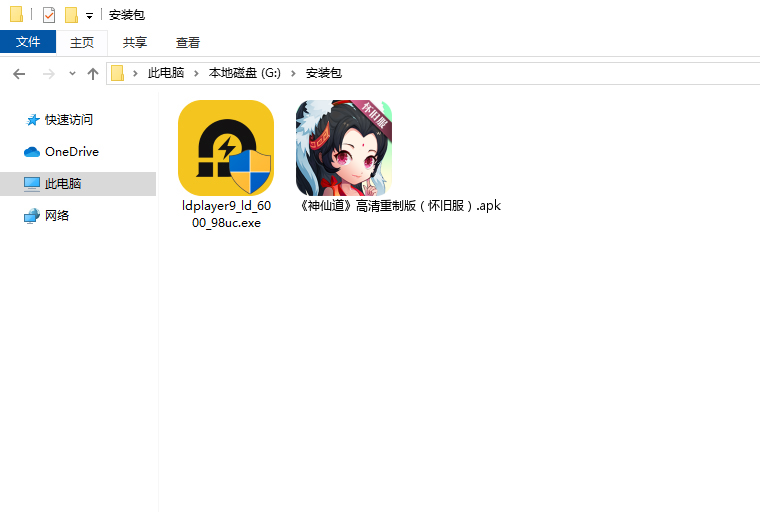The image size is (760, 512).
Task: Expand chevron after 此电脑 in address bar
Action: [196, 73]
